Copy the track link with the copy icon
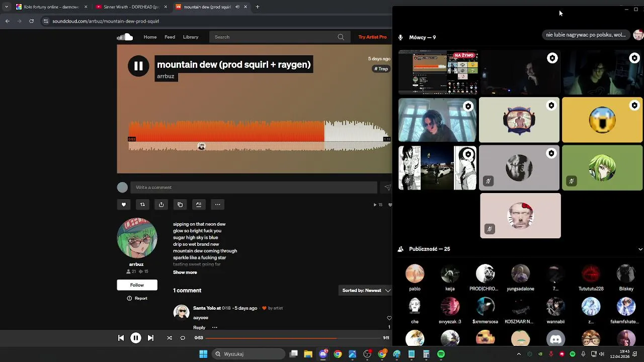The height and width of the screenshot is (362, 644). (x=180, y=205)
